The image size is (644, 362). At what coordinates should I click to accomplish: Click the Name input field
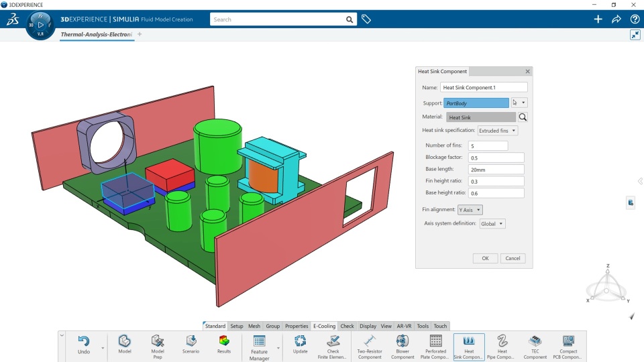pyautogui.click(x=484, y=87)
